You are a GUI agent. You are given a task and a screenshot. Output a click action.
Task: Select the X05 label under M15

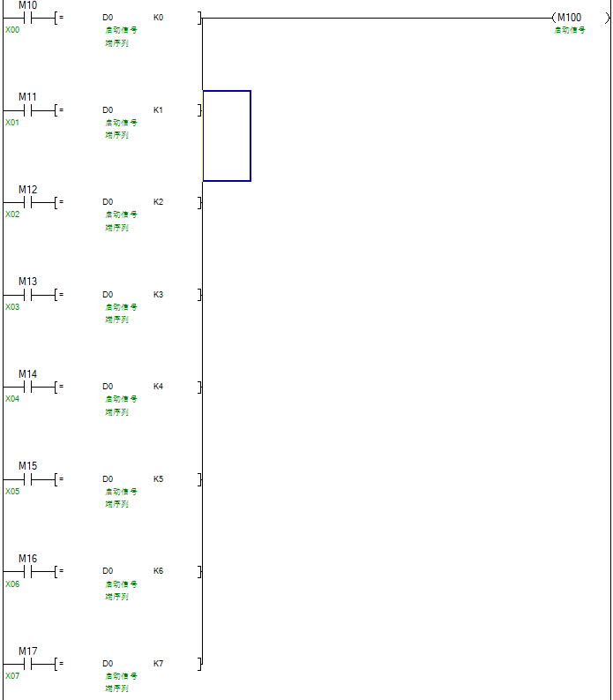click(12, 492)
